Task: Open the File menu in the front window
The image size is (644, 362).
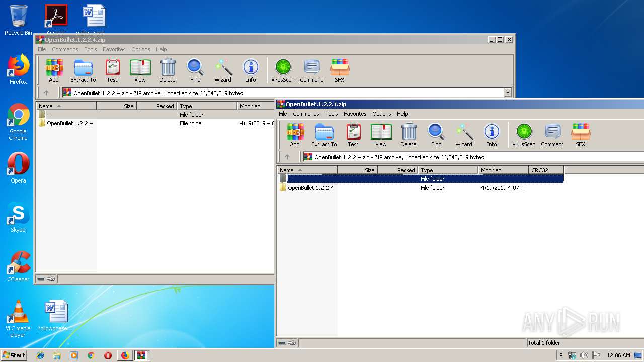Action: tap(283, 114)
